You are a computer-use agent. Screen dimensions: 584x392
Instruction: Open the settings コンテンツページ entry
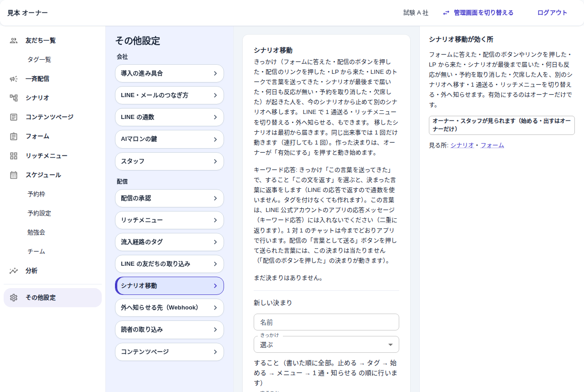(169, 352)
